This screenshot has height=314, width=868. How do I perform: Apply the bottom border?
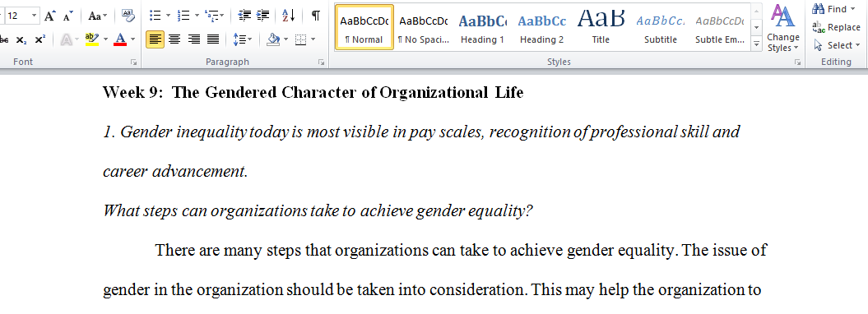pos(300,39)
